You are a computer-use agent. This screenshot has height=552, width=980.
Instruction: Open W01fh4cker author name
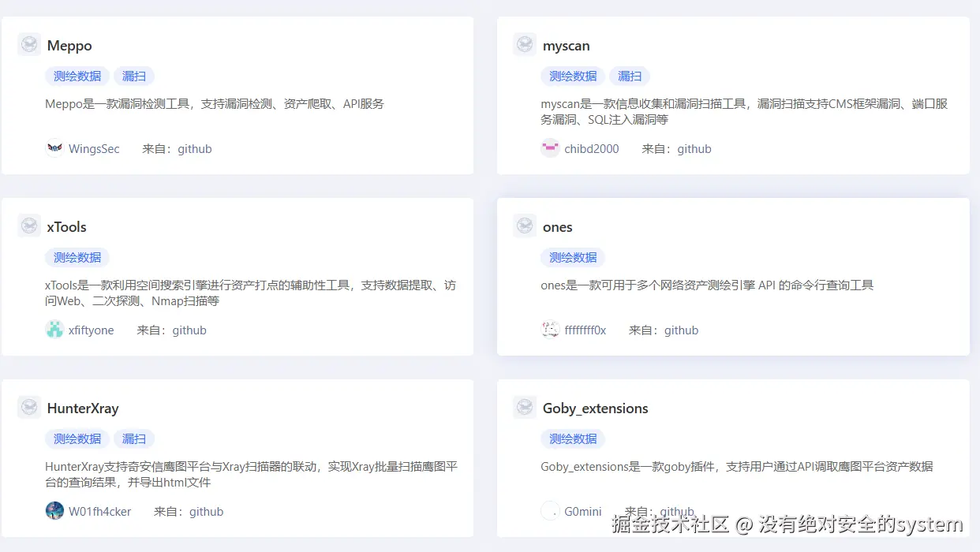[99, 512]
